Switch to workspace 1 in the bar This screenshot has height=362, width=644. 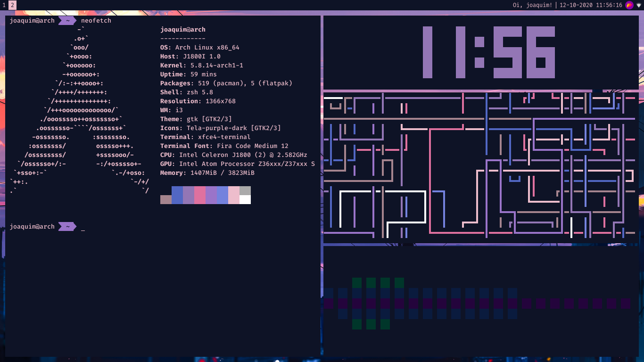[x=4, y=5]
